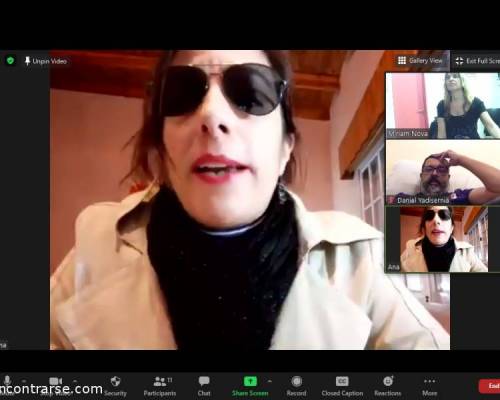Open the More options menu
500x400 pixels.
(429, 385)
